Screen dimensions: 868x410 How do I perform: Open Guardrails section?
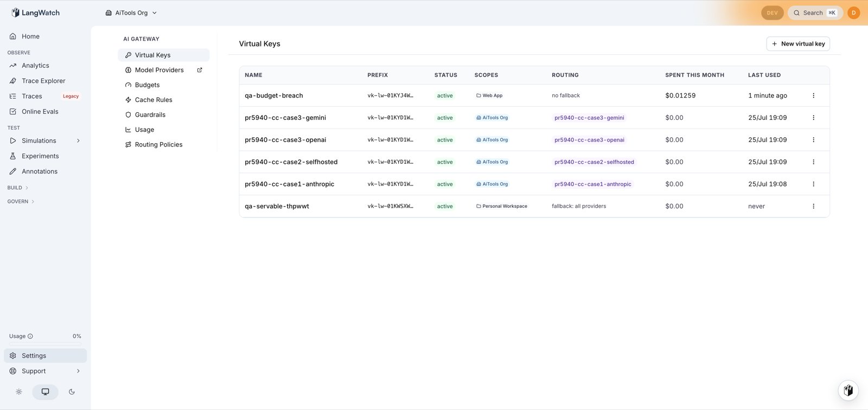163,115
